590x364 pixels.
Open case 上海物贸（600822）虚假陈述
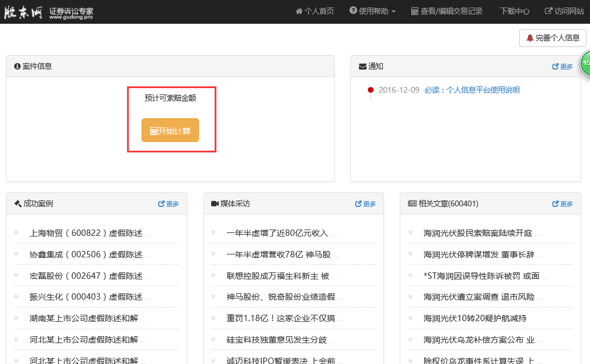(x=86, y=233)
